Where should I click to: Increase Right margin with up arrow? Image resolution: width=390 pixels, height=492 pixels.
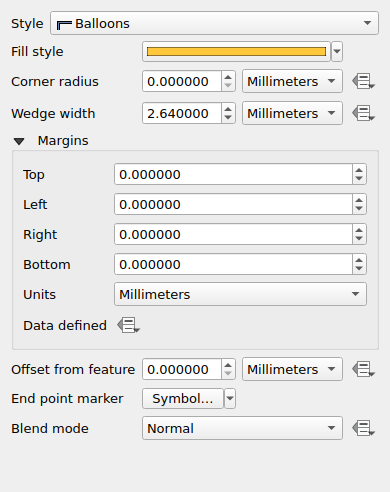click(359, 230)
